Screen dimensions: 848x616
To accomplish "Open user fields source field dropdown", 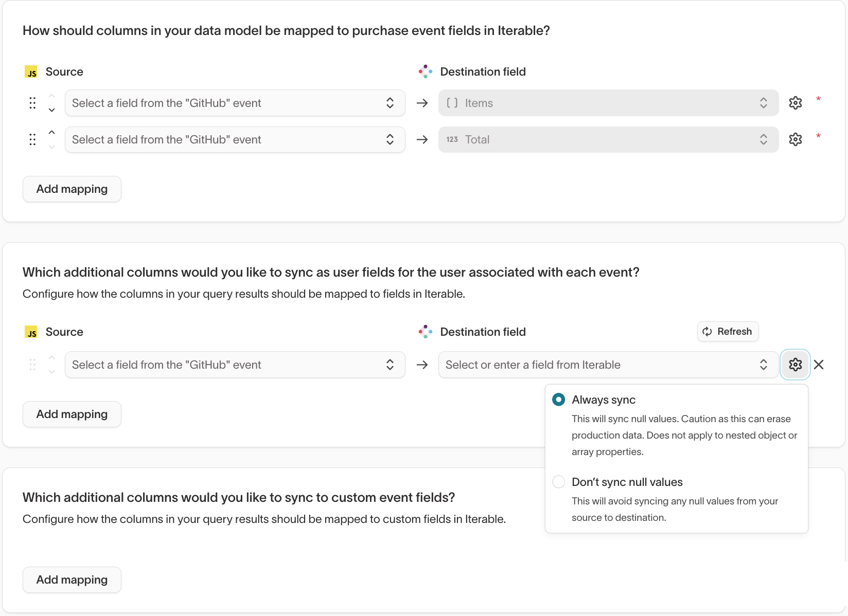I will [235, 365].
